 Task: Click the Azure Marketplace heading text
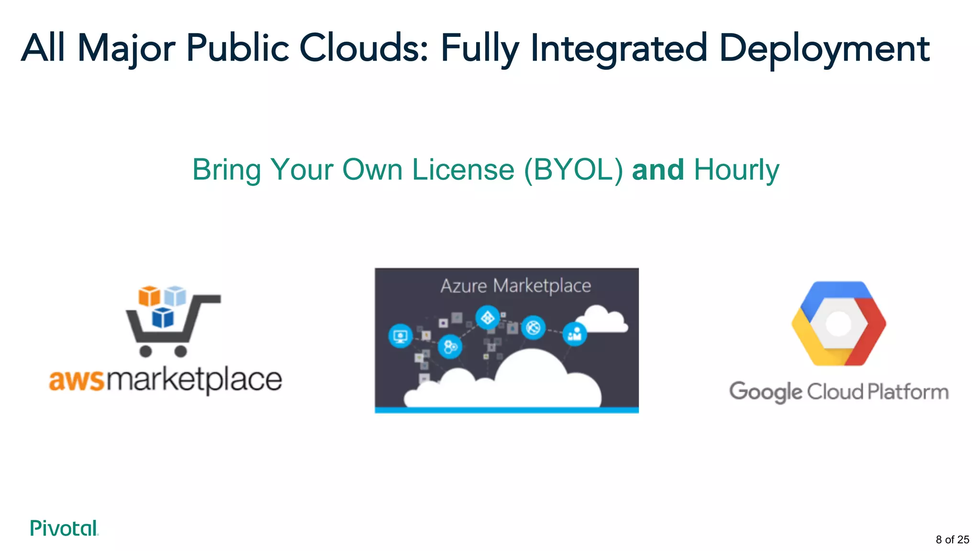click(516, 286)
